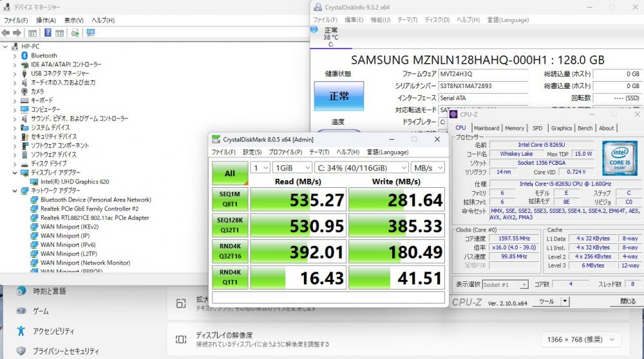Switch to the Bench tab in CPU-Z
The height and width of the screenshot is (359, 644).
(x=585, y=128)
